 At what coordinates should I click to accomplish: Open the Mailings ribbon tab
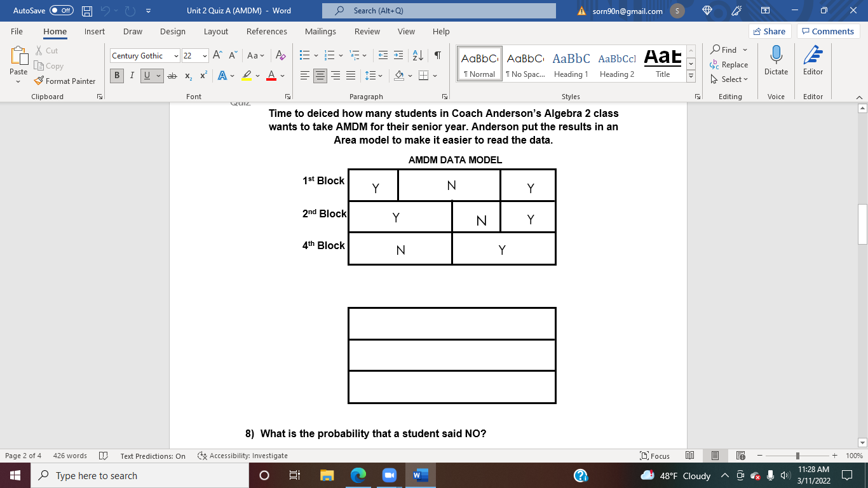click(320, 31)
